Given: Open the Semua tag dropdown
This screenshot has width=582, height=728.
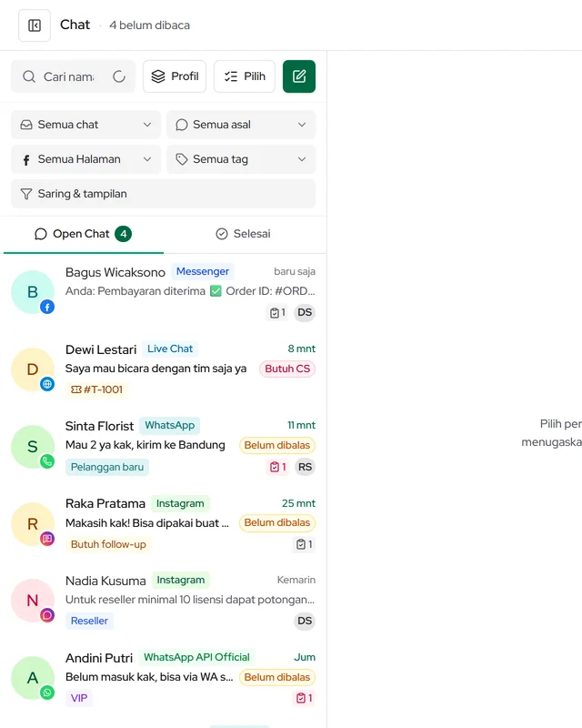Looking at the screenshot, I should (241, 159).
